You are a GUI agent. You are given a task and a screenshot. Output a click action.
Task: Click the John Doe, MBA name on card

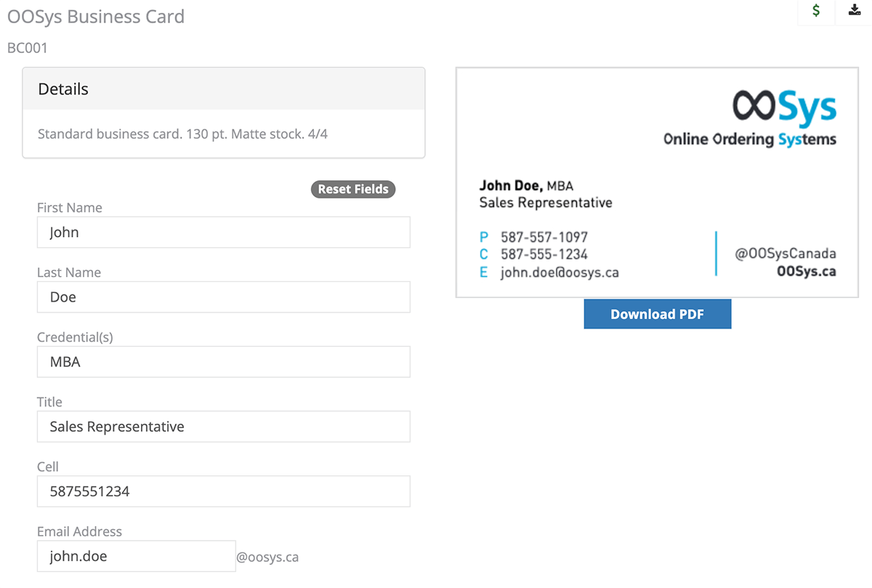pyautogui.click(x=526, y=186)
